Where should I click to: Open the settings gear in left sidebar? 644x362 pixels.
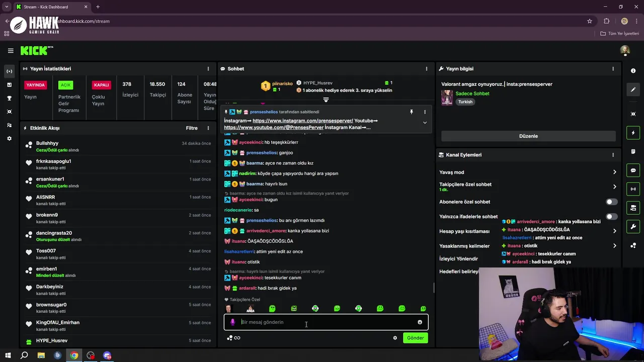pos(9,138)
